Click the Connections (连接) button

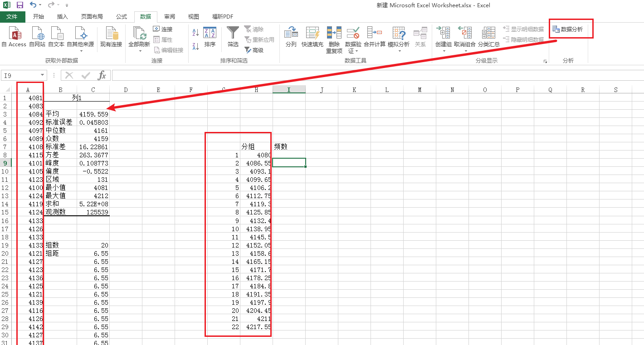point(163,29)
